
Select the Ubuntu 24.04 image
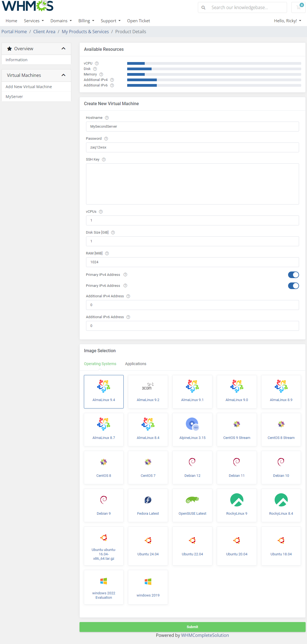coord(148,546)
